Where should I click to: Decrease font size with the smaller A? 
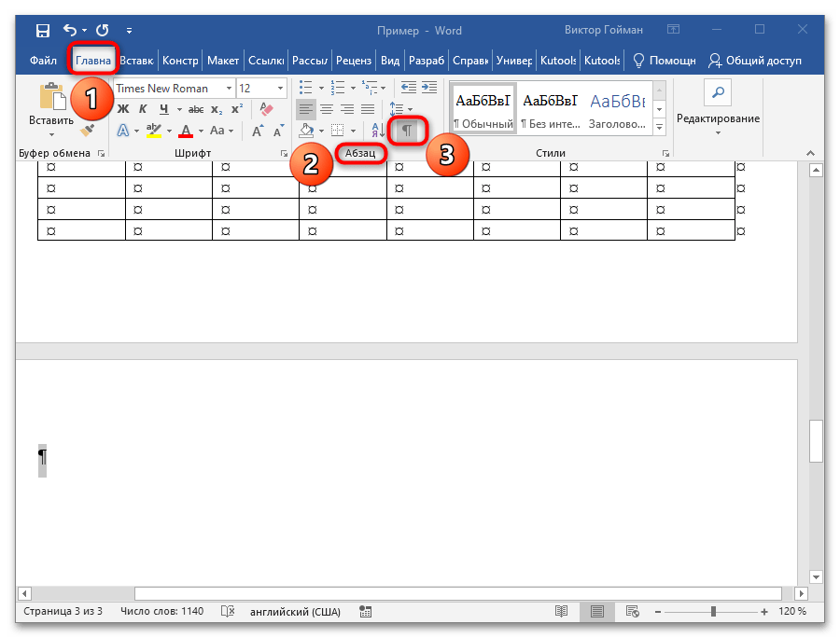tap(278, 132)
